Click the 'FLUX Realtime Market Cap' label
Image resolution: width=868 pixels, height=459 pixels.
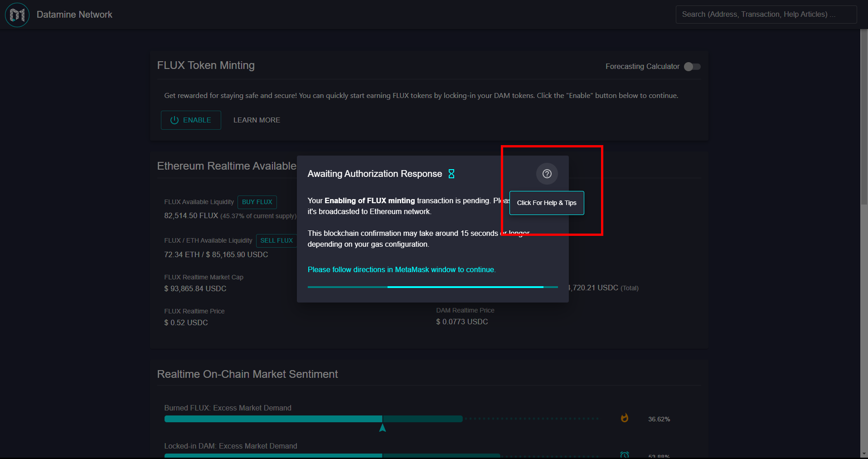point(204,277)
